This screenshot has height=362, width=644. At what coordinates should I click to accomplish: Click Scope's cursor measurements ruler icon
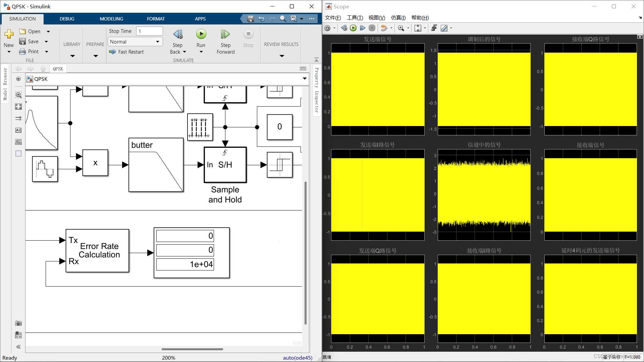click(x=444, y=28)
